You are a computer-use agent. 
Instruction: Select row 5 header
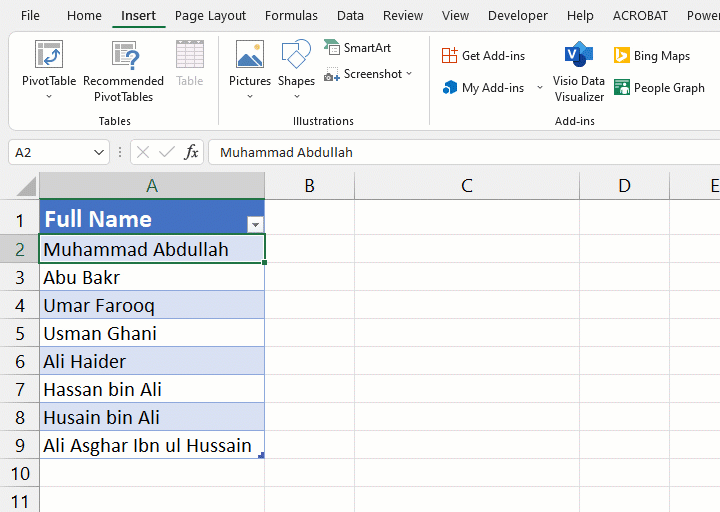point(20,333)
